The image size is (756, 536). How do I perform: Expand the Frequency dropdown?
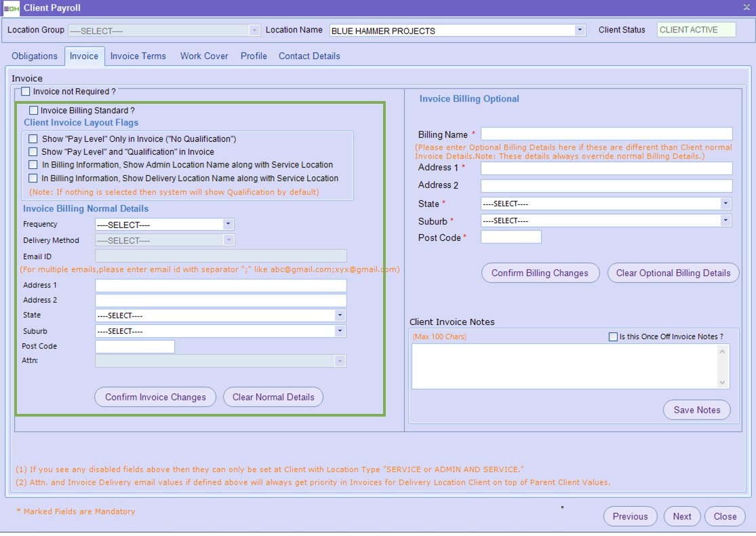(x=228, y=225)
